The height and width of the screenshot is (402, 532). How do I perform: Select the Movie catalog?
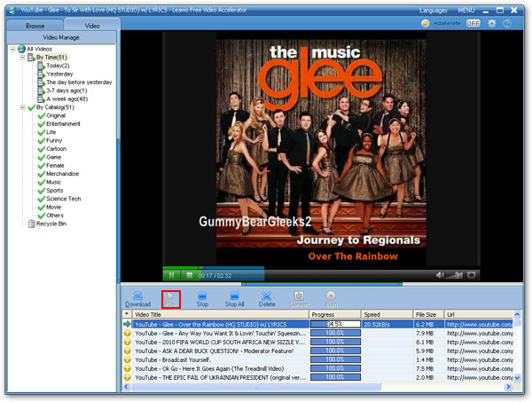pyautogui.click(x=53, y=207)
